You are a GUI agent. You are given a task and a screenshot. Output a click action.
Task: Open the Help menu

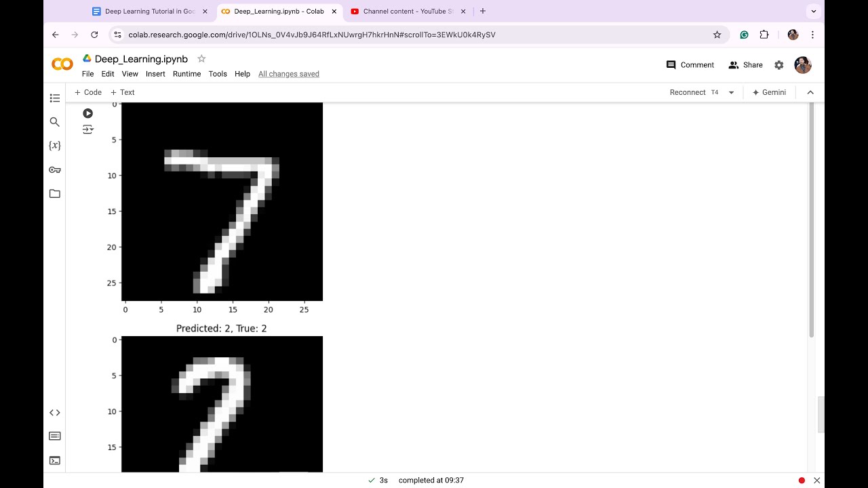click(242, 74)
